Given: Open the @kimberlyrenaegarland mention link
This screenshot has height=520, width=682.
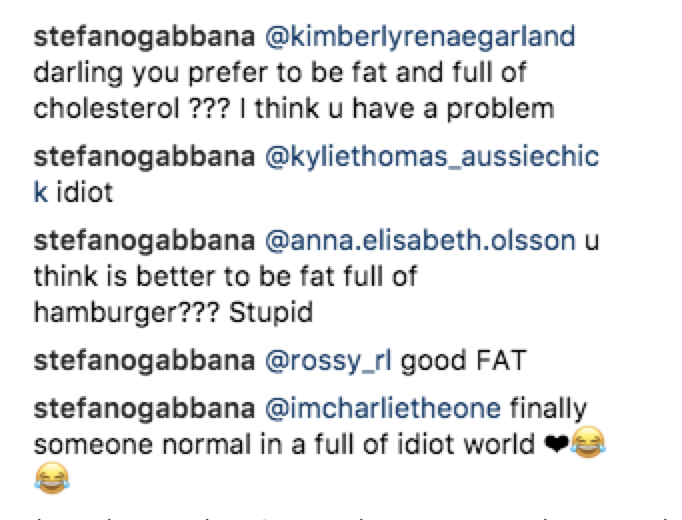Looking at the screenshot, I should (x=420, y=37).
